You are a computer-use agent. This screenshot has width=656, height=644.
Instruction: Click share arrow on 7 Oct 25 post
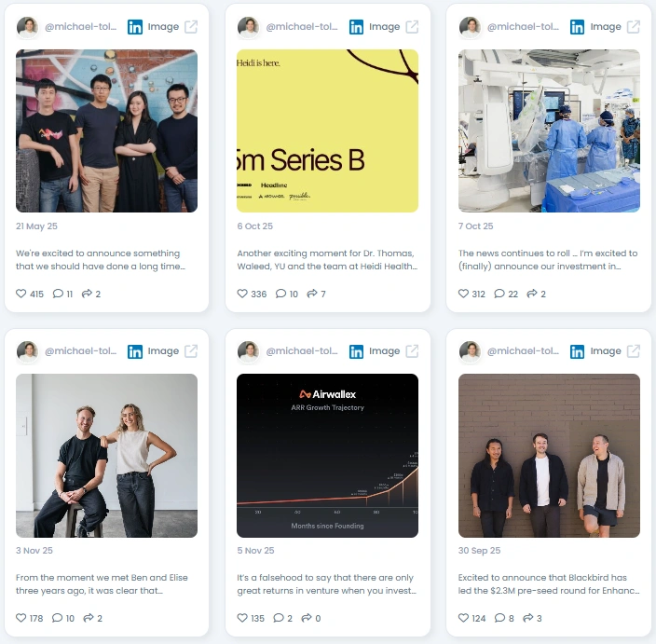532,294
